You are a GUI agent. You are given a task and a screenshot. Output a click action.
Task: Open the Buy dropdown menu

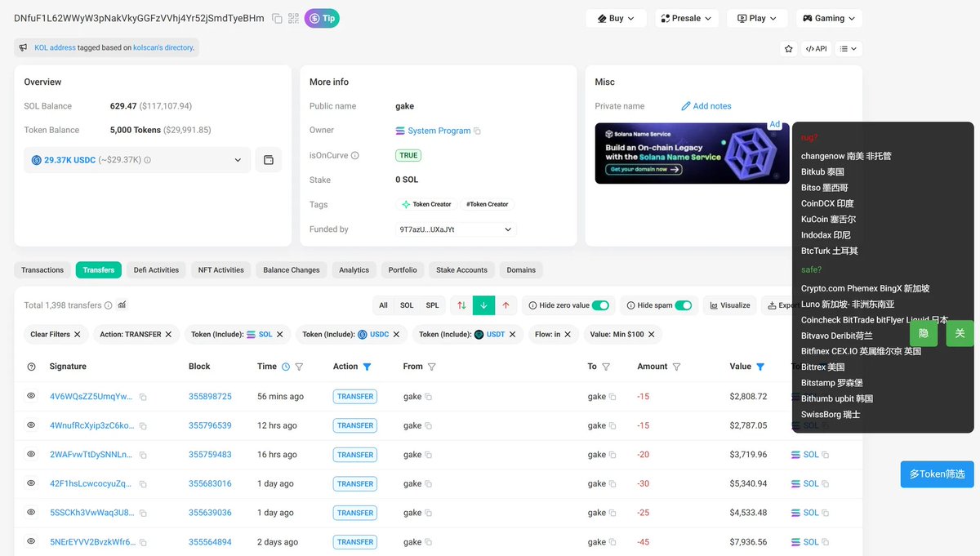[616, 18]
